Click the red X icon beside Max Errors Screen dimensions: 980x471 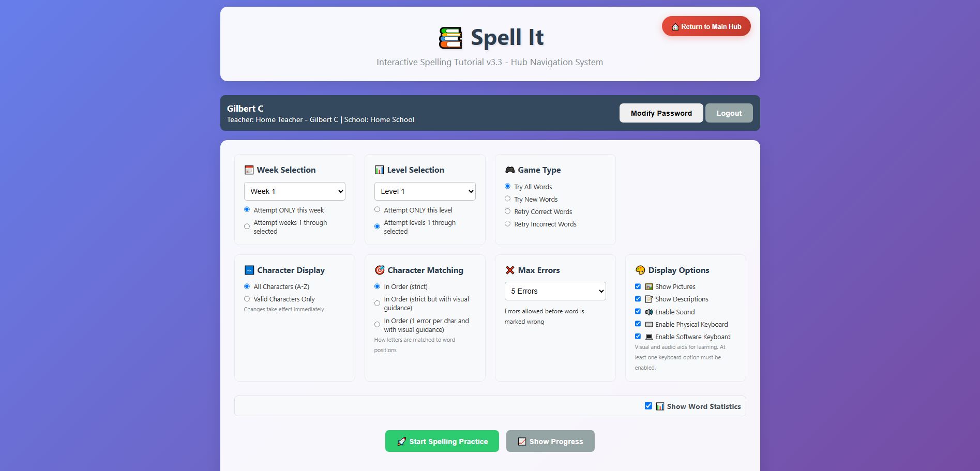coord(510,270)
